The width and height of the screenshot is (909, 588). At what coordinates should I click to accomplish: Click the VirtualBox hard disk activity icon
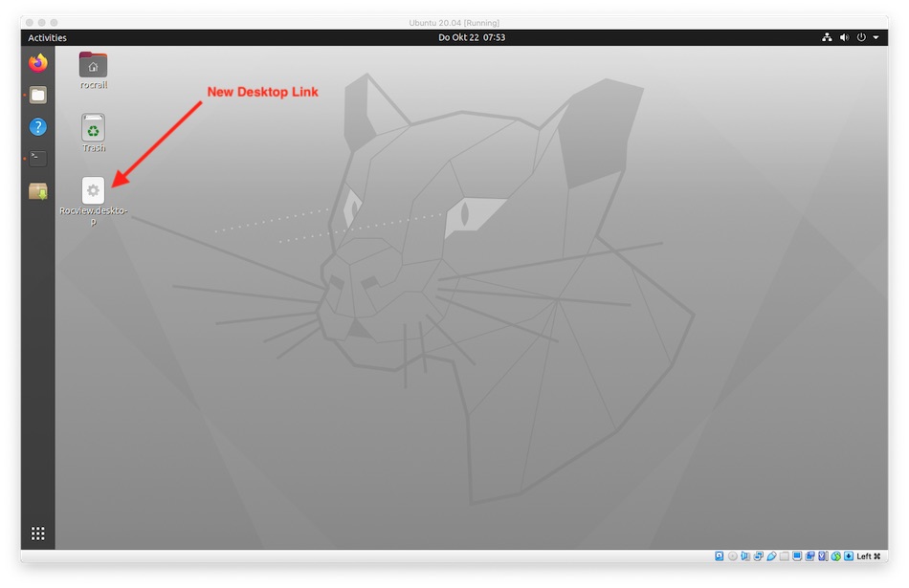click(x=720, y=556)
